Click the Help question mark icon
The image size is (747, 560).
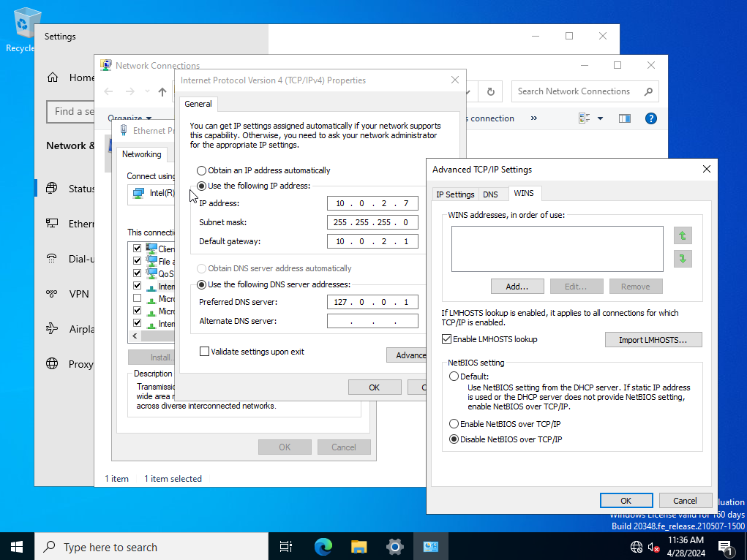[650, 118]
